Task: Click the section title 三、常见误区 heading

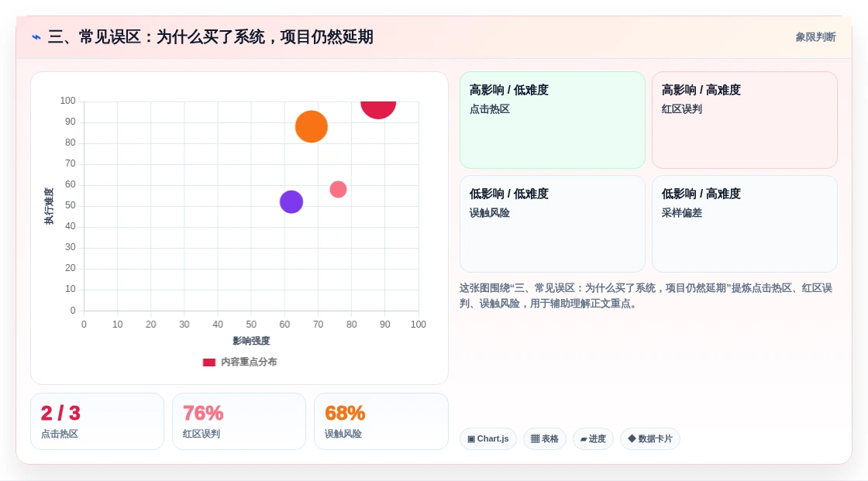Action: tap(210, 37)
